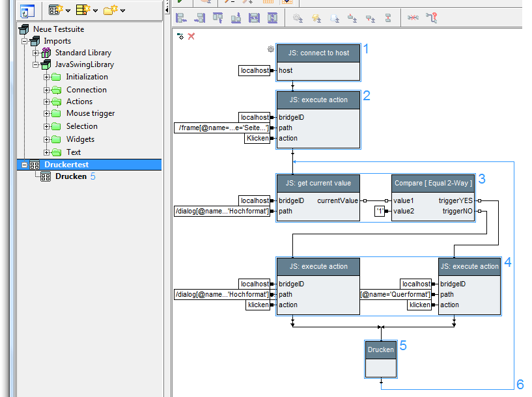532x397 pixels.
Task: Collapse the Druckertest tree node
Action: pos(25,165)
